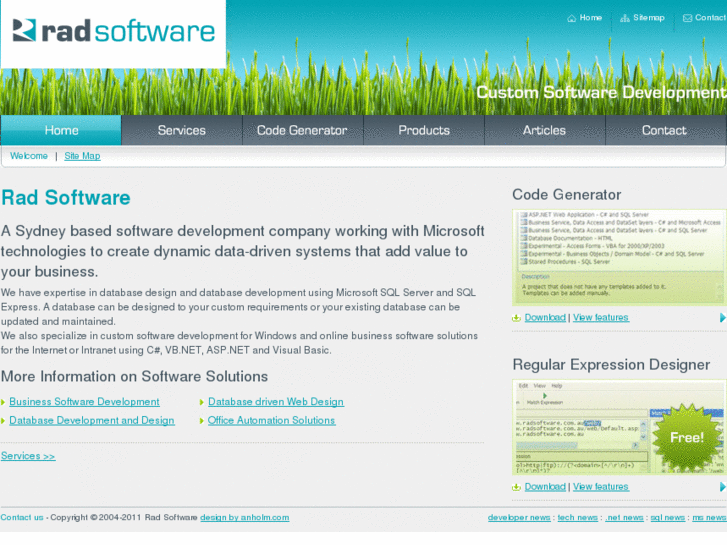The image size is (727, 545).
Task: Click the arrow icon beside Regex Designer links
Action: [722, 487]
